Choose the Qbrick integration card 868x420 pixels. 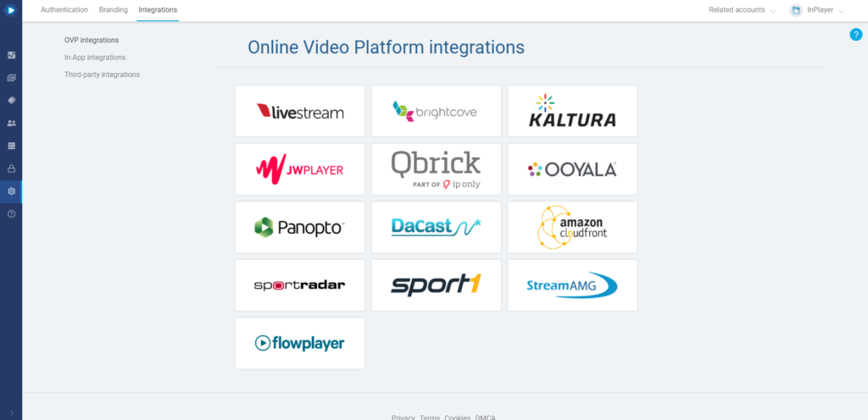coord(437,169)
